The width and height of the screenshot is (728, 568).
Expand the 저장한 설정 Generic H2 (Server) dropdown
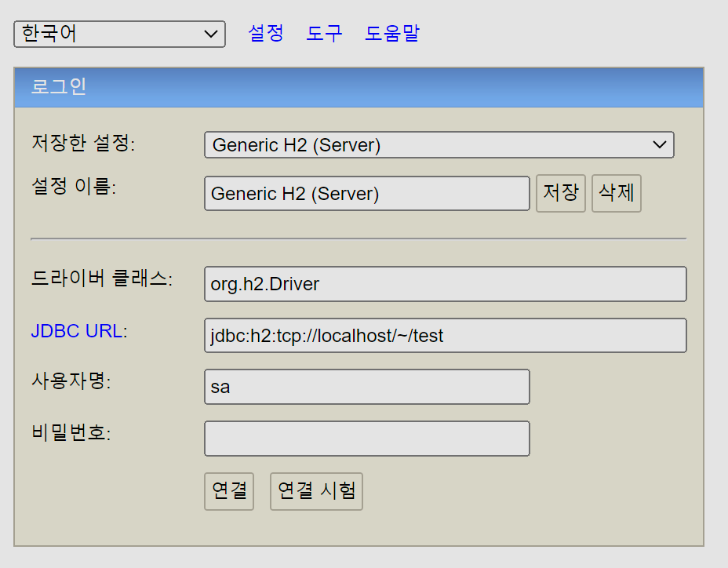pyautogui.click(x=439, y=145)
